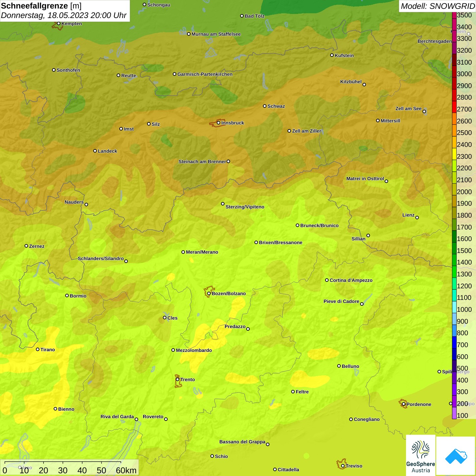The image size is (476, 476).
Task: Click the Bad Tölz label
Action: click(x=254, y=16)
